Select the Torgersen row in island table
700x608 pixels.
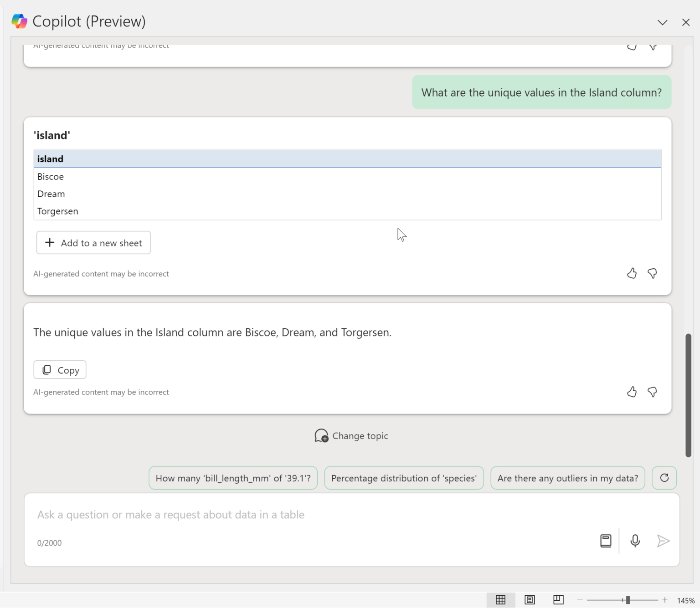coord(347,211)
